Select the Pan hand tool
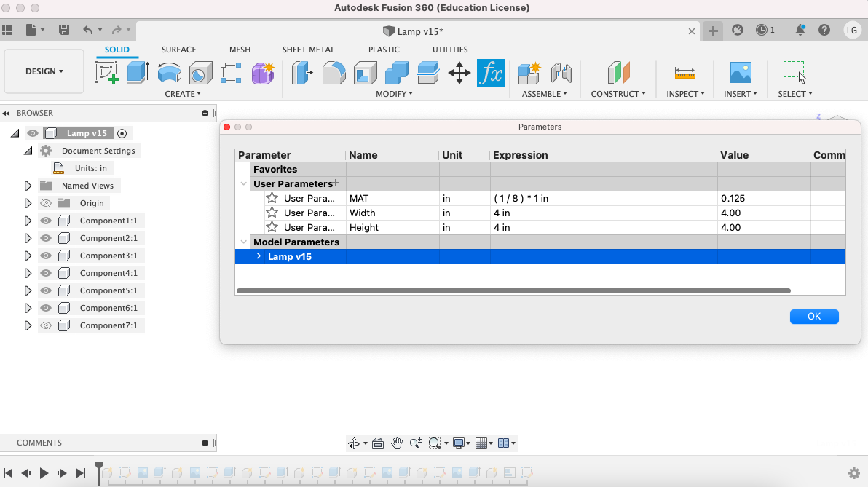 [397, 443]
